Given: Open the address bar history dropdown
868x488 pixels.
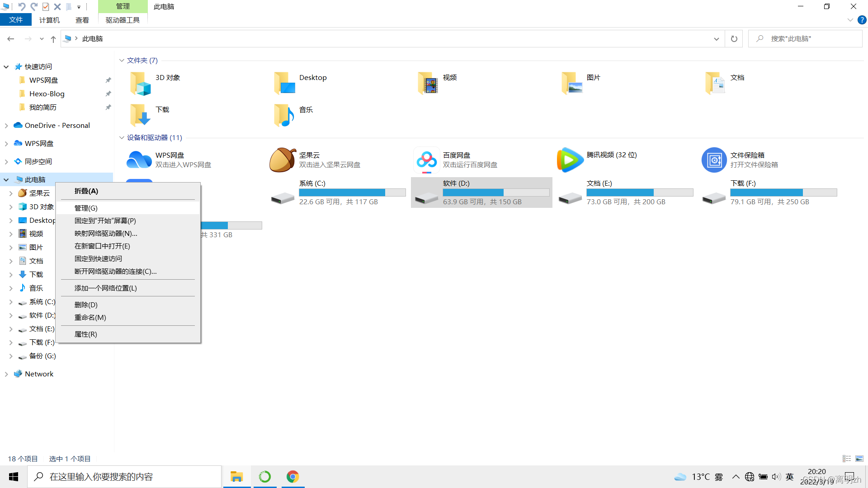Looking at the screenshot, I should (716, 39).
